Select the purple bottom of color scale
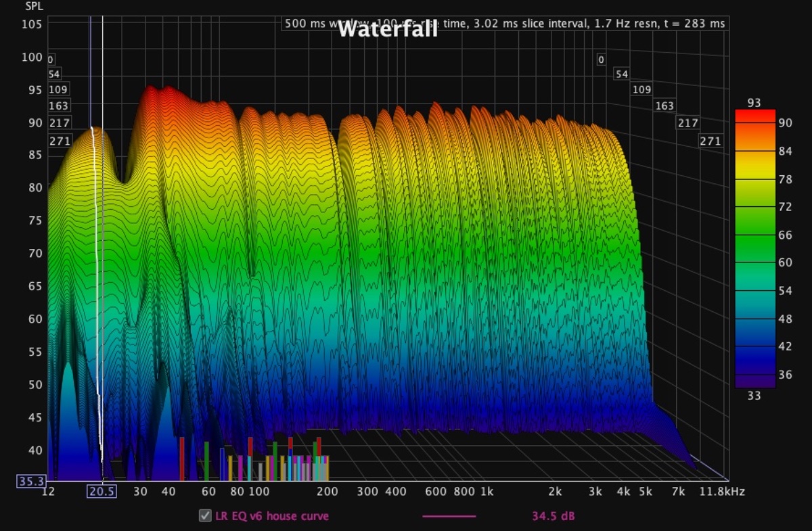The image size is (812, 531). tap(754, 380)
